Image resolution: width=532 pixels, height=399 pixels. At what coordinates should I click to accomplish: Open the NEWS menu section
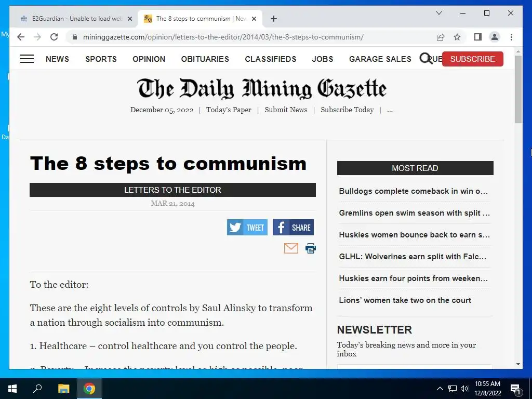click(57, 59)
